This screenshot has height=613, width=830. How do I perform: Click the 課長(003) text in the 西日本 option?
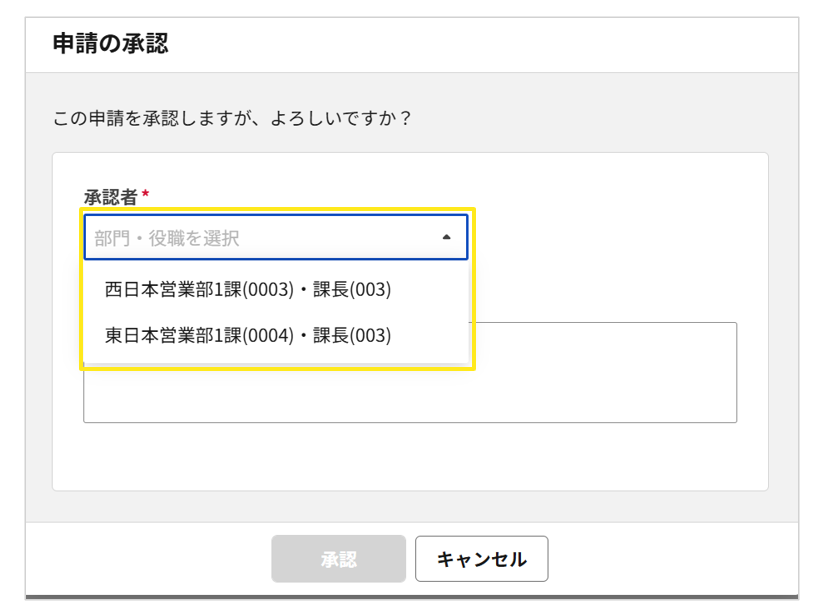point(352,290)
